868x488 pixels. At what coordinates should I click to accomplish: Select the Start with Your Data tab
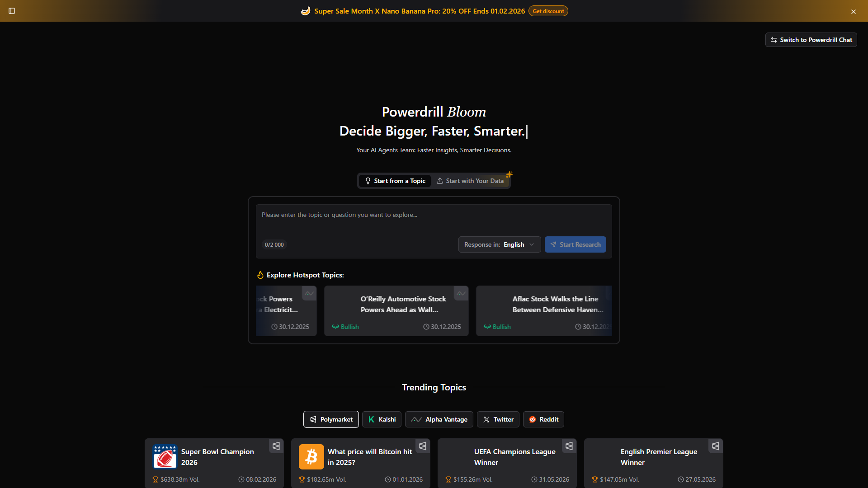pyautogui.click(x=470, y=181)
